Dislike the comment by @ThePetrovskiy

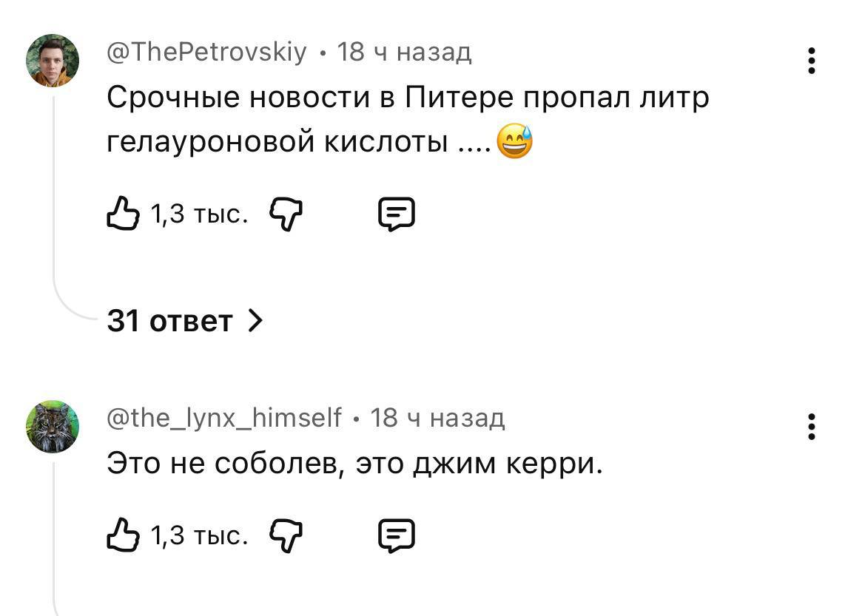[287, 214]
